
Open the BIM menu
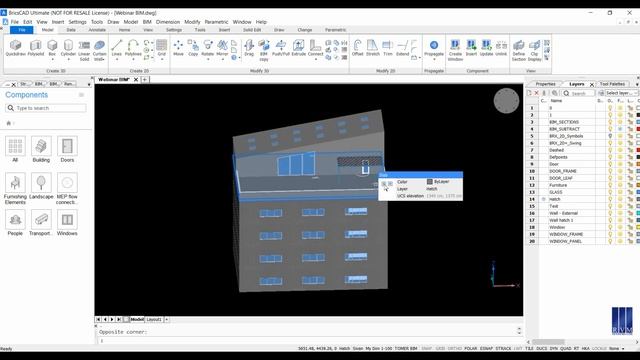pyautogui.click(x=147, y=22)
